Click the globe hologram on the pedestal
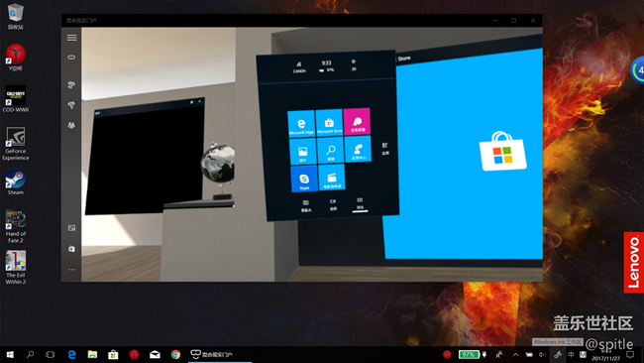The height and width of the screenshot is (363, 644). tap(218, 163)
